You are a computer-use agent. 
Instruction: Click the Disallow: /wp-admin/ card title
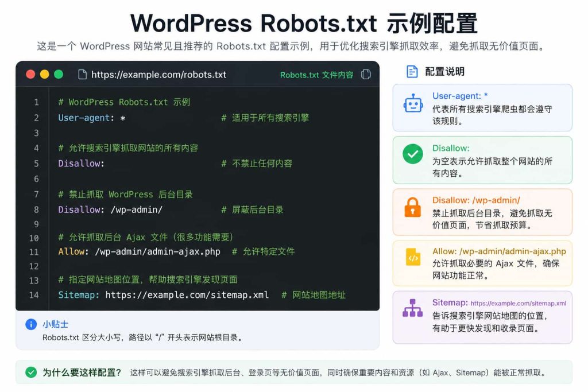[x=476, y=200]
